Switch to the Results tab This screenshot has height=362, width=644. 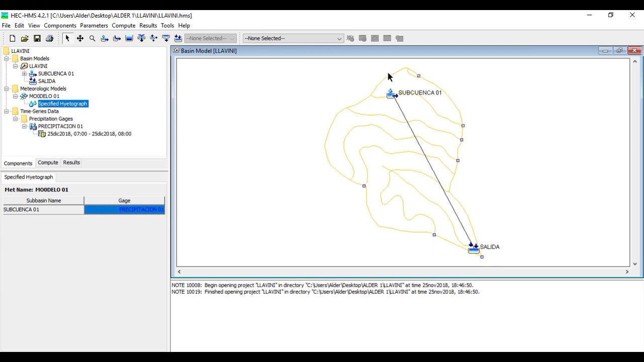[x=71, y=162]
